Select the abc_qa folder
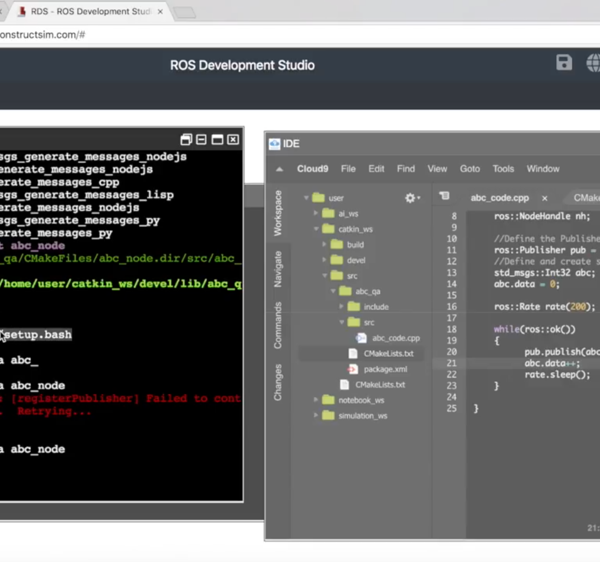 pos(368,292)
